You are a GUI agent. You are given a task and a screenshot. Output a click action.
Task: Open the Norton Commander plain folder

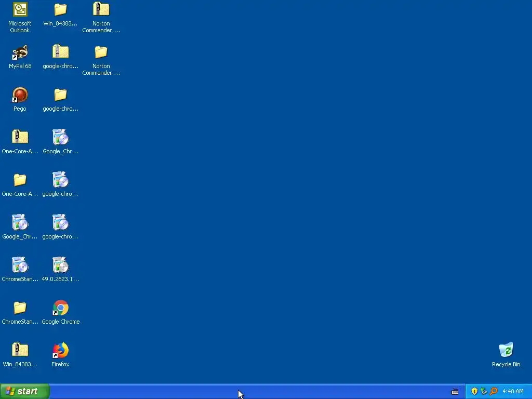101,60
